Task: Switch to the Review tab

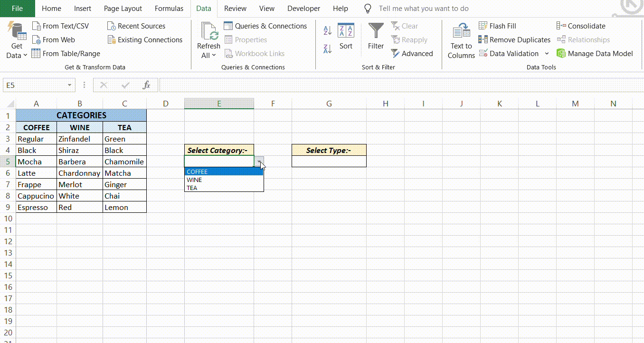Action: (235, 9)
